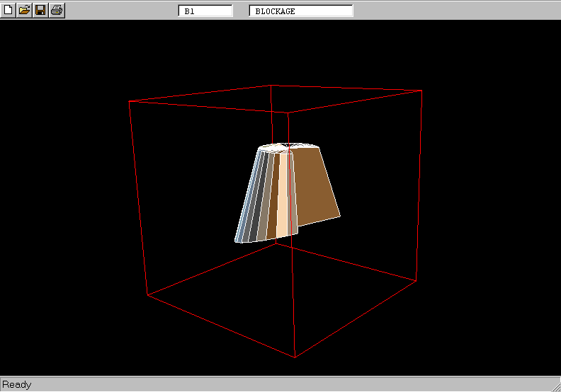Viewport: 561px width, 392px height.
Task: Save using the floppy disk icon
Action: coord(40,10)
